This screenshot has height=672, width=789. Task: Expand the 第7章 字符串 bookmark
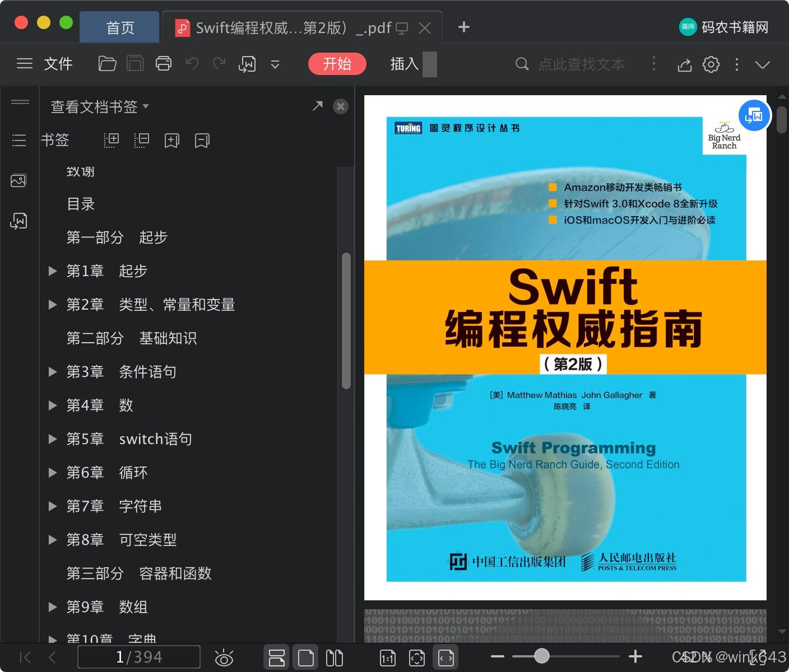coord(53,506)
